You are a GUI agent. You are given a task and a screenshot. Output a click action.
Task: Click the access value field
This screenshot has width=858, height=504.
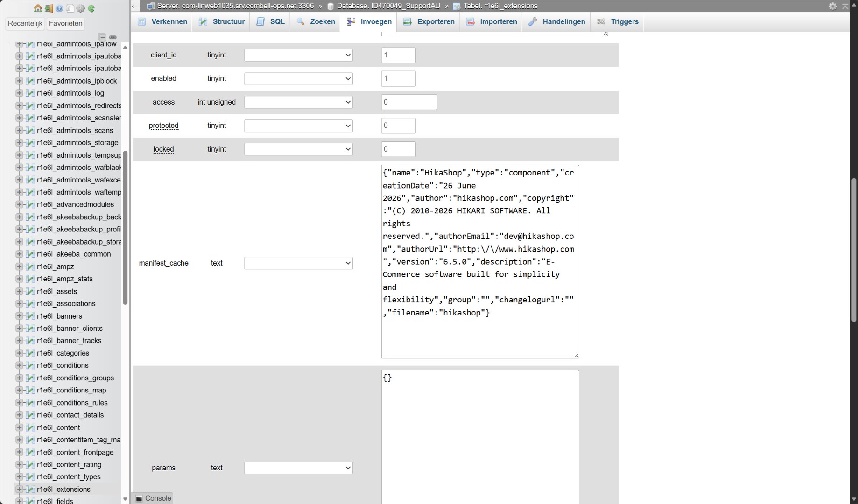(409, 102)
